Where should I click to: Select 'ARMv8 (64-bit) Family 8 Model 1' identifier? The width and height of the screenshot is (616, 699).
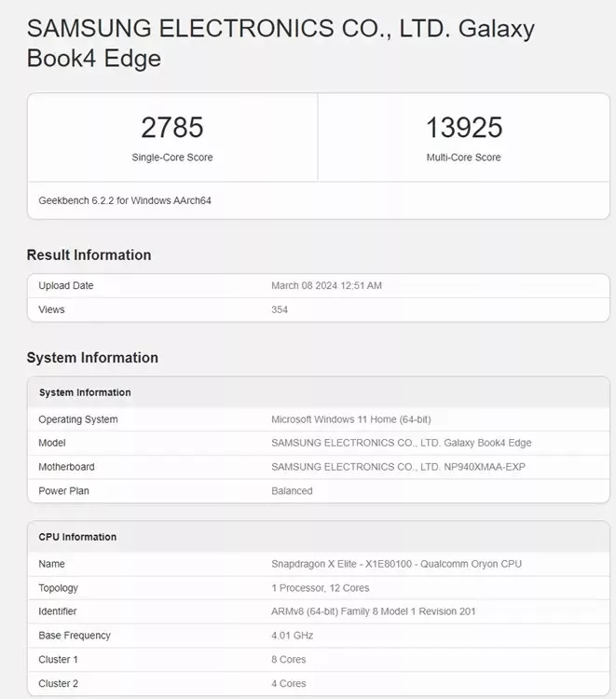343,611
